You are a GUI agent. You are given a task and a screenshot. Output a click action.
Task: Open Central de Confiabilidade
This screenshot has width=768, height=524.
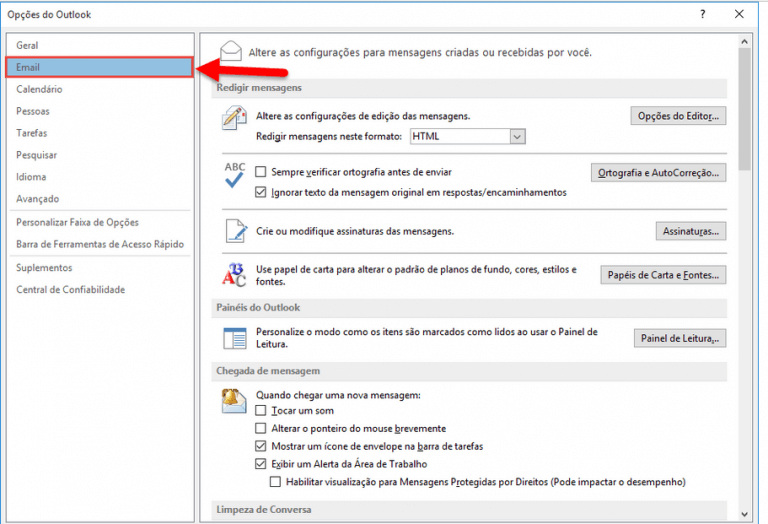tap(100, 289)
